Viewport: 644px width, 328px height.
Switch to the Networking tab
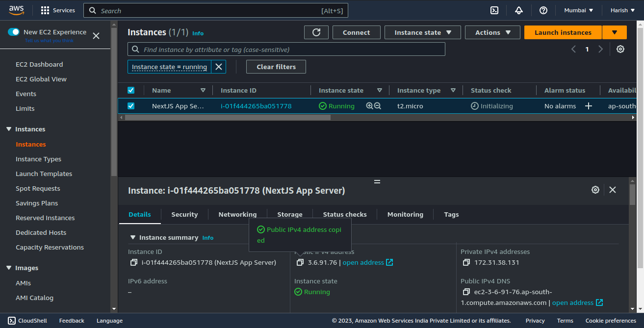click(237, 214)
